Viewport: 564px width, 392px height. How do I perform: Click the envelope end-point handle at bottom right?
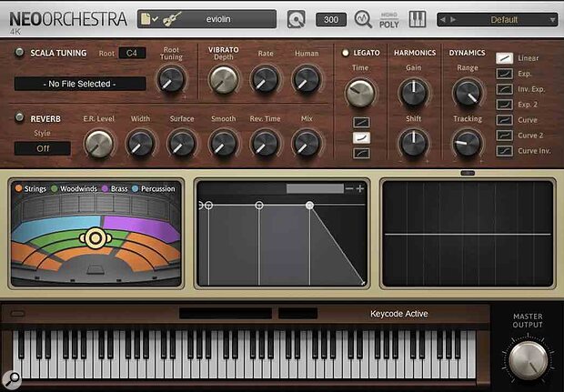363,283
